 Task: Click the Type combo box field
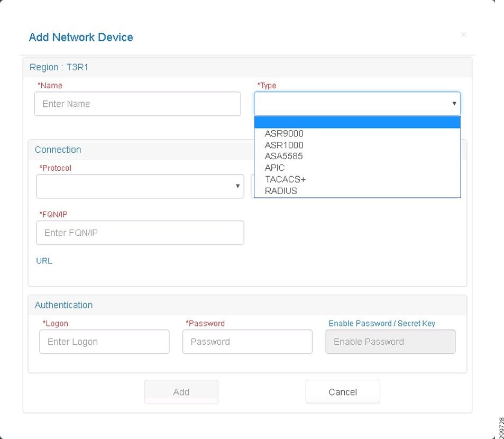[x=357, y=104]
